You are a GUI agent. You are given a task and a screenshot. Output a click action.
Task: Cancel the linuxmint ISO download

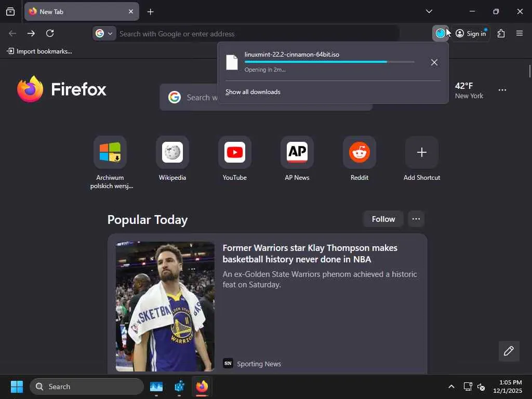pyautogui.click(x=434, y=62)
